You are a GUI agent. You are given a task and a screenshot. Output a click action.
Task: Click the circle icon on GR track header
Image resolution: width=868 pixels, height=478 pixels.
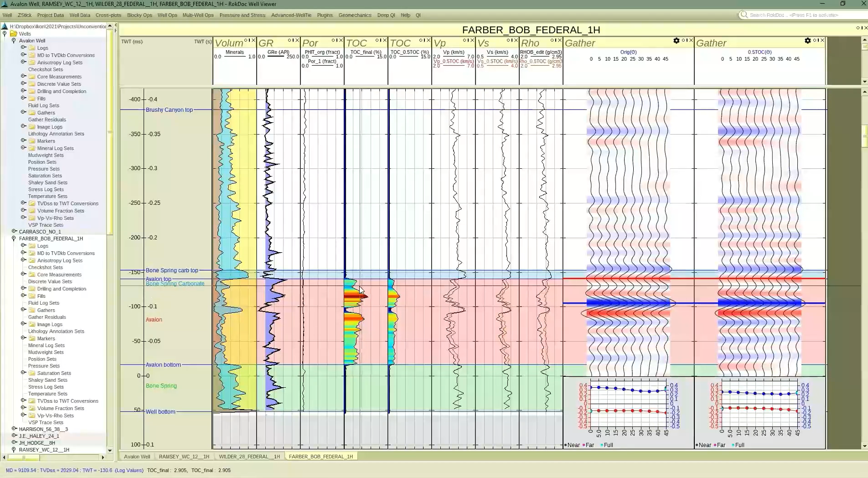point(289,40)
